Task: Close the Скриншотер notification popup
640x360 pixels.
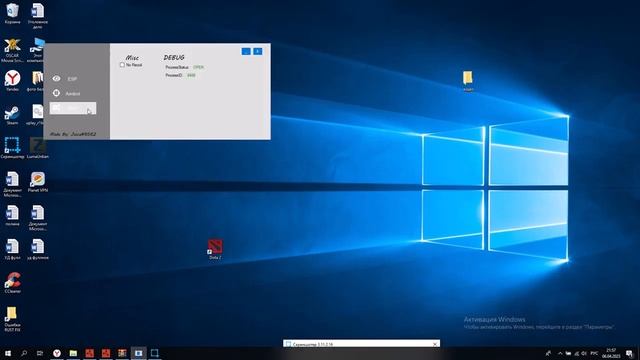Action: [x=435, y=344]
